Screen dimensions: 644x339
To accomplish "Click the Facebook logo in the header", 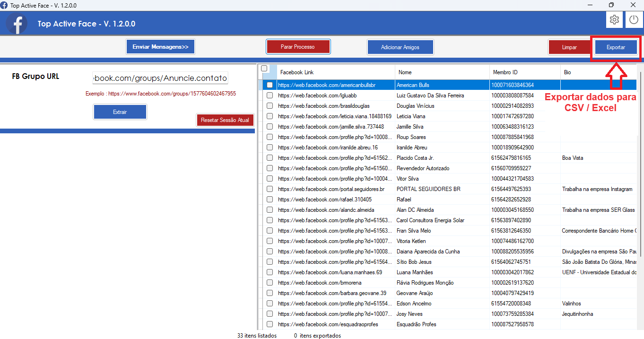I will point(17,24).
